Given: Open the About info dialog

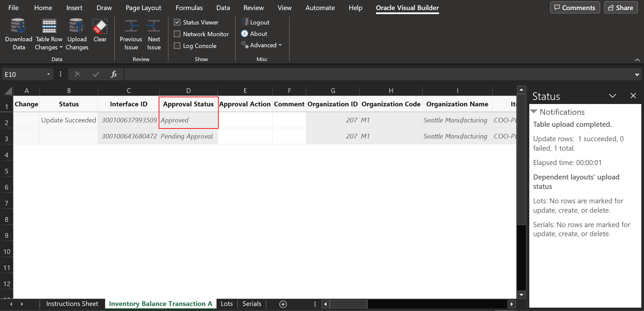Looking at the screenshot, I should point(254,34).
